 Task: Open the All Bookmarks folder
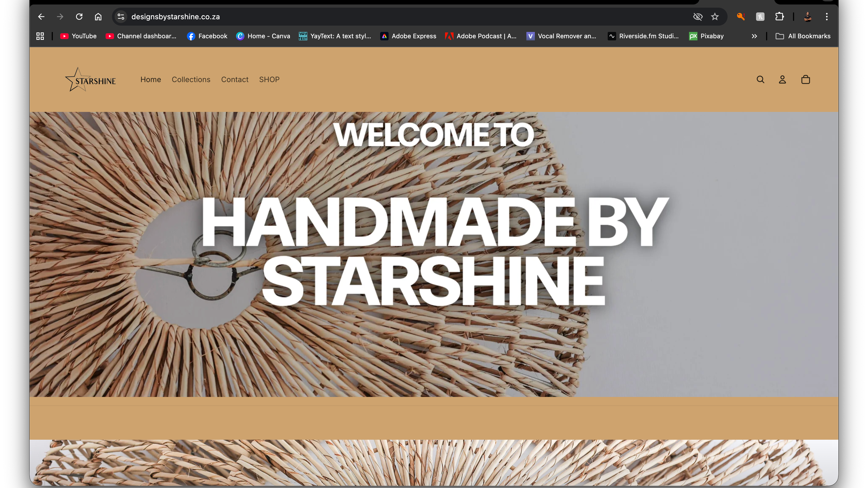pos(803,36)
